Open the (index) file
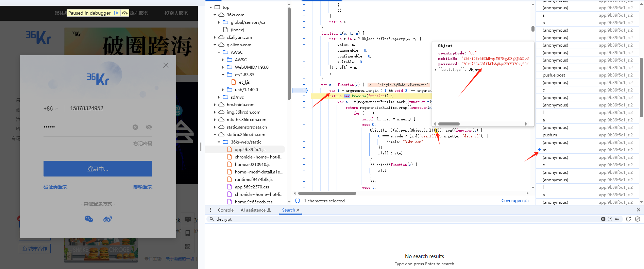Screen dimensions: 644x269 tap(237, 30)
